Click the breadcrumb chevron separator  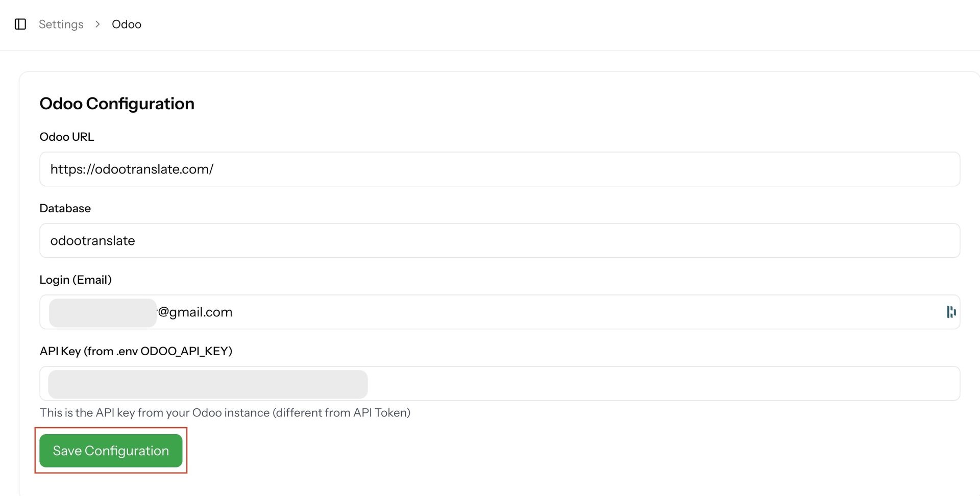[x=97, y=24]
